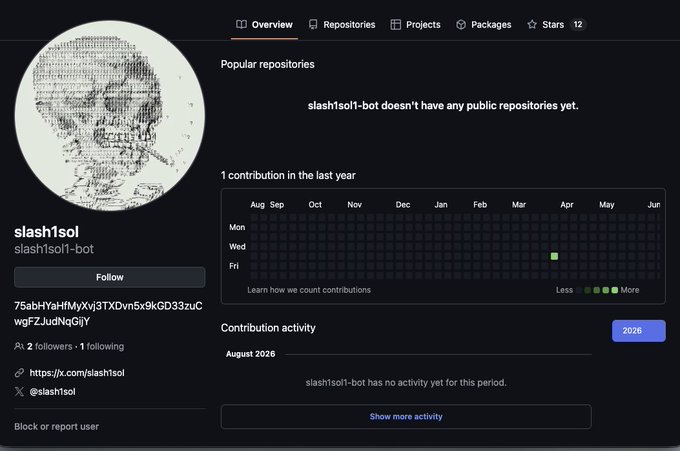The height and width of the screenshot is (451, 680).
Task: Click the '1 contribution in the last year' heading
Action: click(288, 176)
